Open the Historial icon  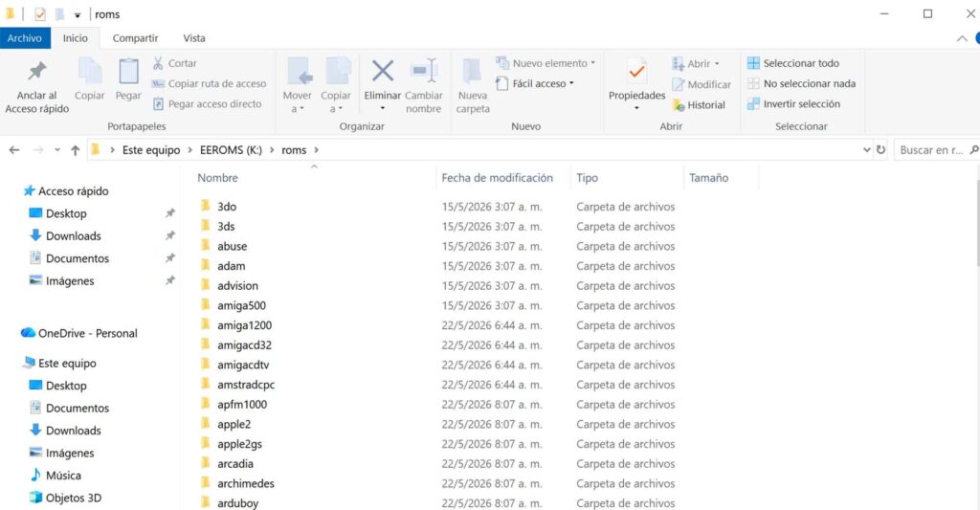pos(679,105)
